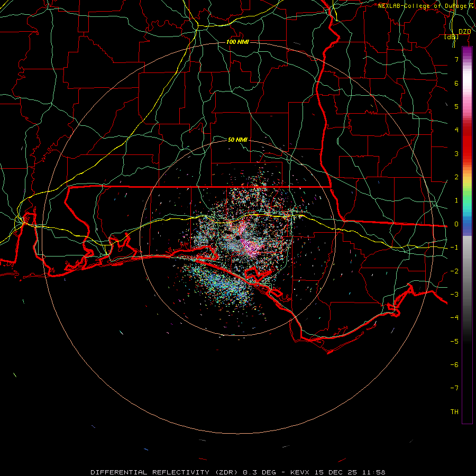Image resolution: width=476 pixels, height=476 pixels.
Task: Click the -5 value on the color scale
Action: [x=454, y=342]
